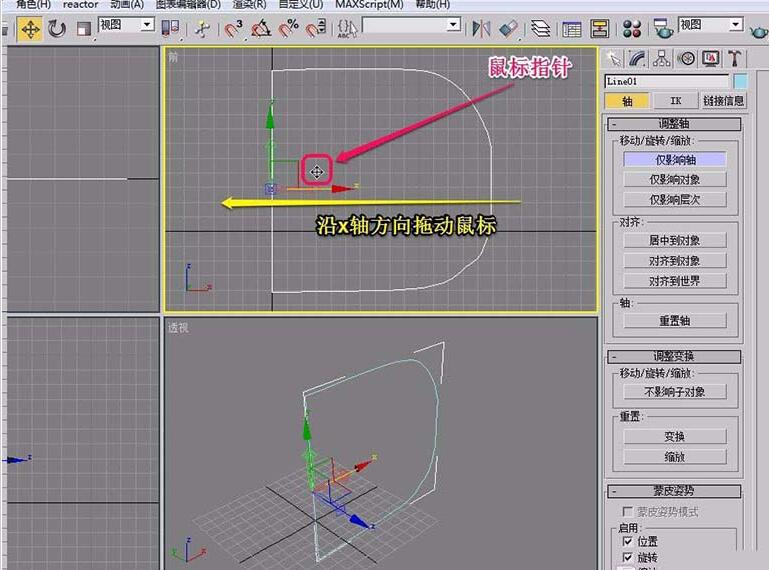Screen dimensions: 769x570
Task: Open the 角色(H) menu
Action: tap(33, 4)
